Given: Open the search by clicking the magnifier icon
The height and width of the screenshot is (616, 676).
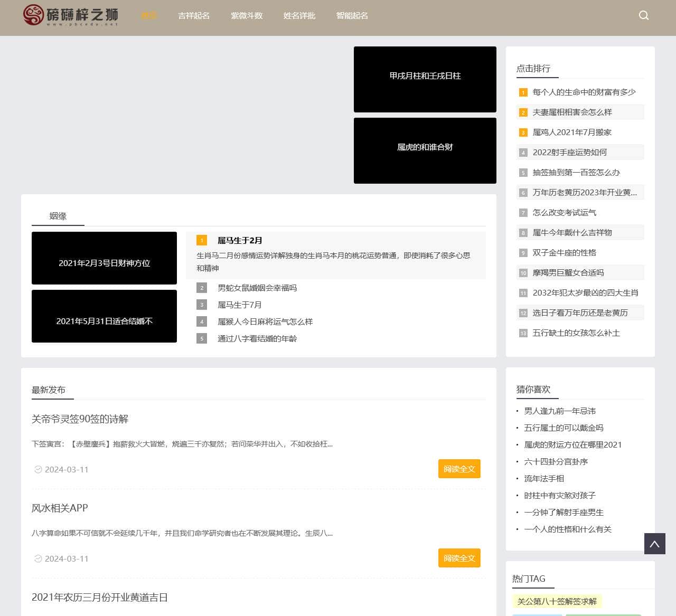Looking at the screenshot, I should tap(643, 15).
